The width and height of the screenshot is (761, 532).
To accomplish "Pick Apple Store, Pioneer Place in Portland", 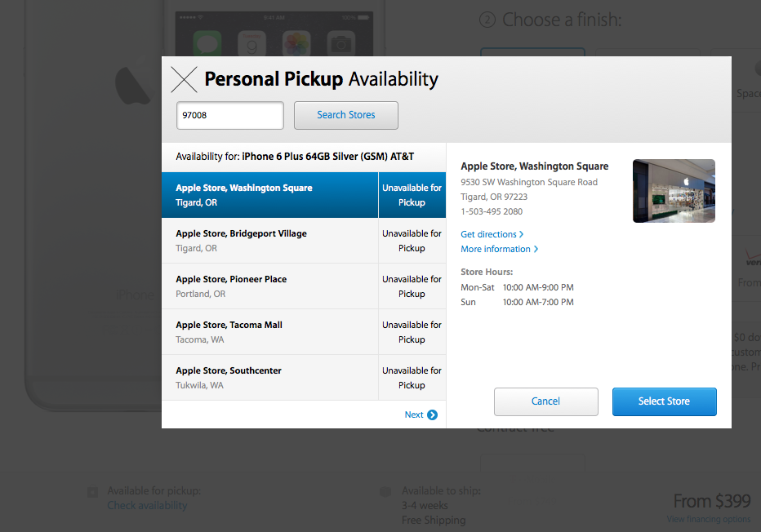I will tap(269, 286).
